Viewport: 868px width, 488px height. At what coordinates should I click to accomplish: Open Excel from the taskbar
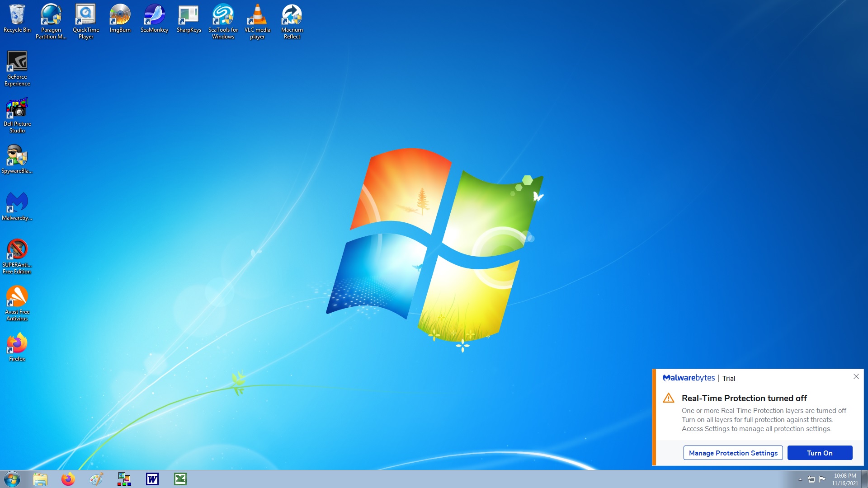[180, 479]
